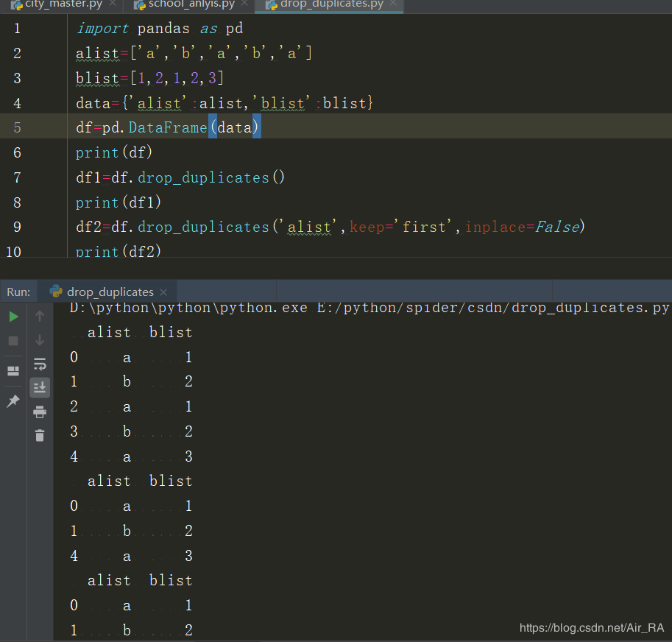Click line number 9 in gutter
This screenshot has width=672, height=642.
[x=17, y=227]
